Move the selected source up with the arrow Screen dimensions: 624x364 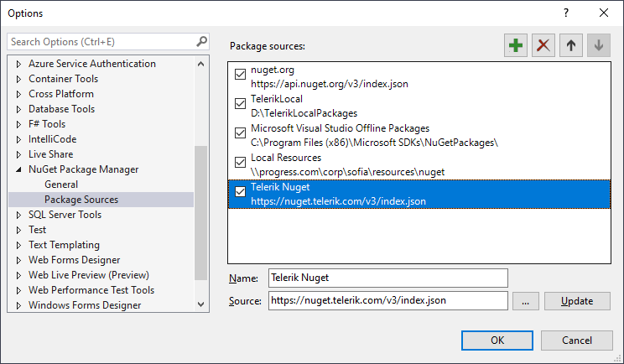(571, 45)
